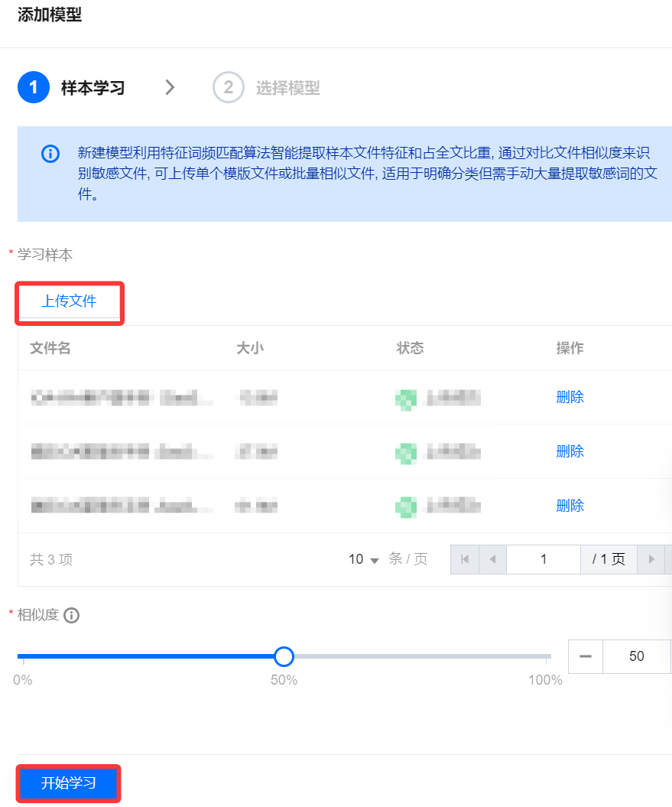672x807 pixels.
Task: Click the 0% mark on slider
Action: 23,680
